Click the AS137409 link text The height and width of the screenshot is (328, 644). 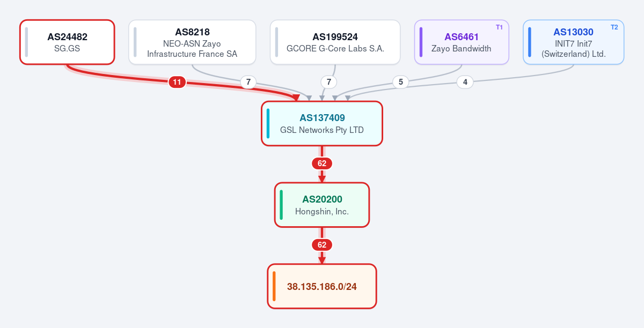322,118
